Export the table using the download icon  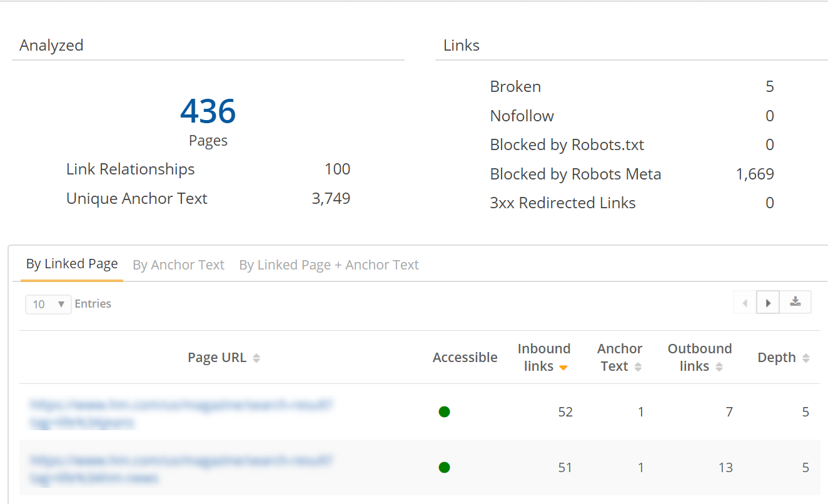point(795,302)
